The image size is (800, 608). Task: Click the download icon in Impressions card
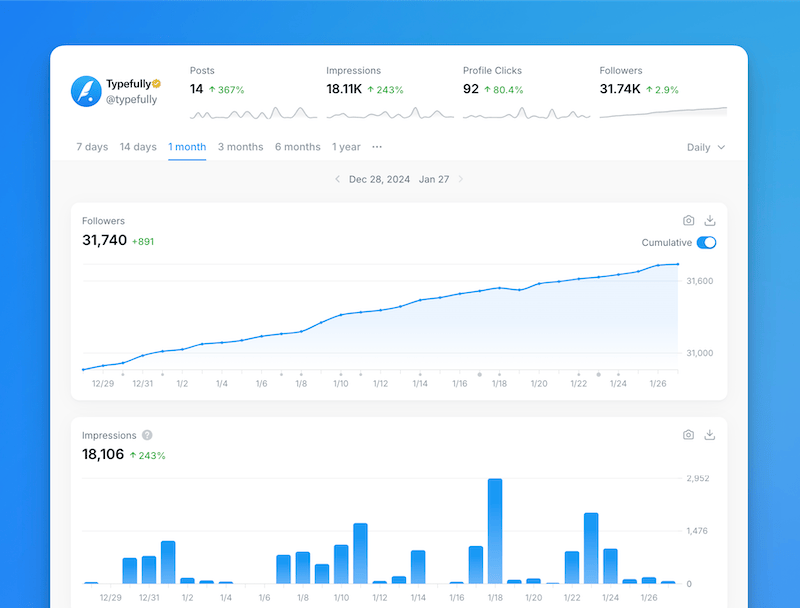click(710, 435)
